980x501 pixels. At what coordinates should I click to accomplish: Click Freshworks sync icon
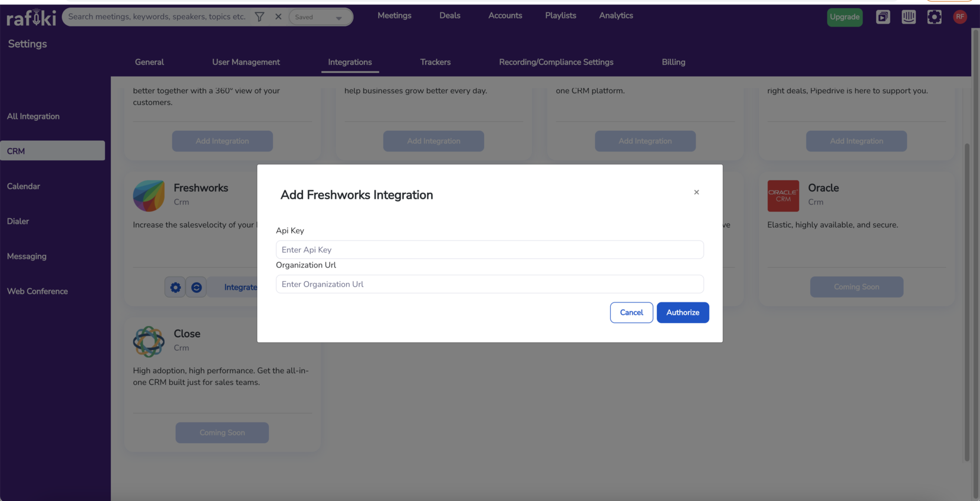196,287
